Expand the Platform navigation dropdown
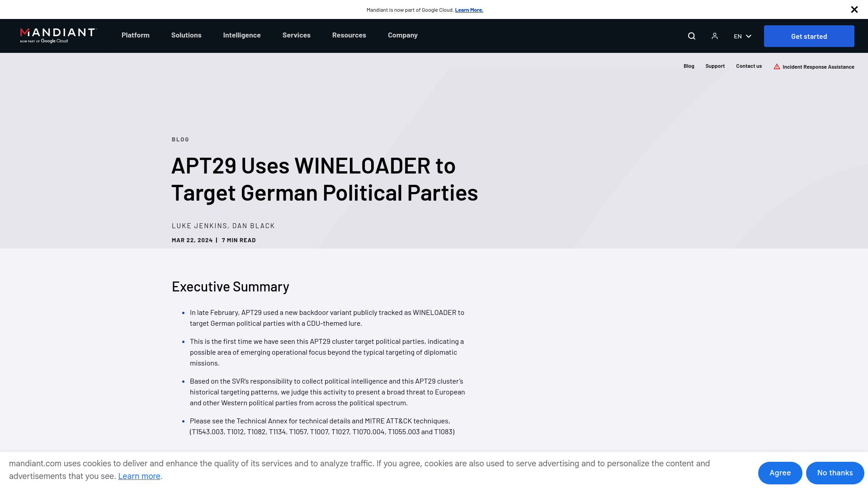The image size is (868, 488). point(135,36)
